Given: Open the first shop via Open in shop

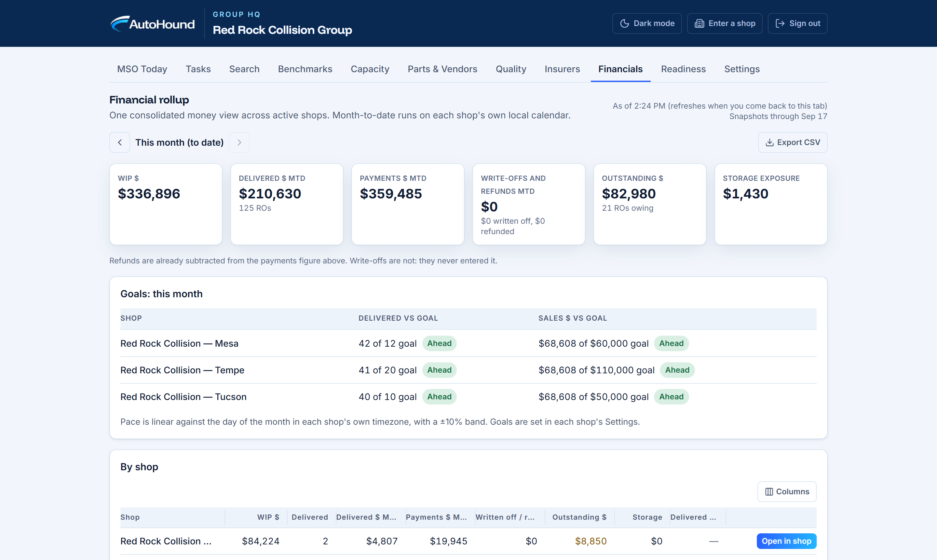Looking at the screenshot, I should pos(786,541).
